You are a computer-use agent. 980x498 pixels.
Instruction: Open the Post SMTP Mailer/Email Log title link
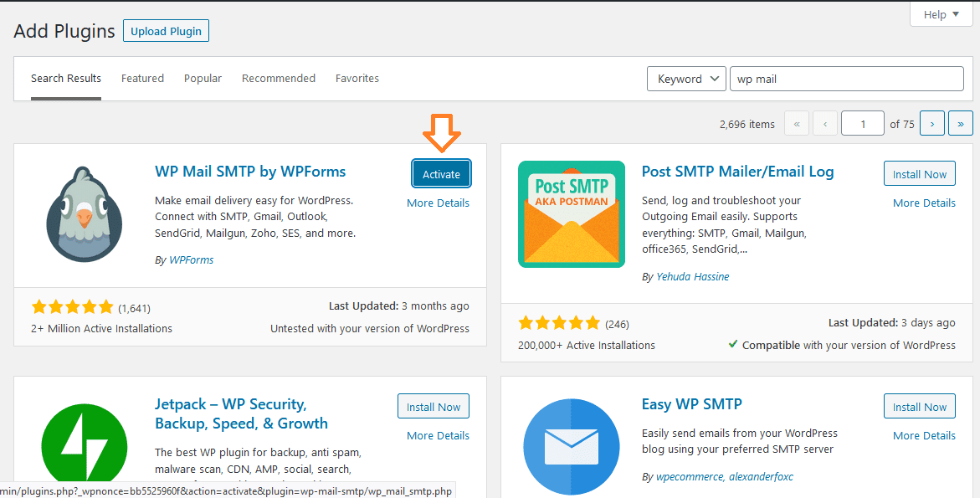pos(737,172)
